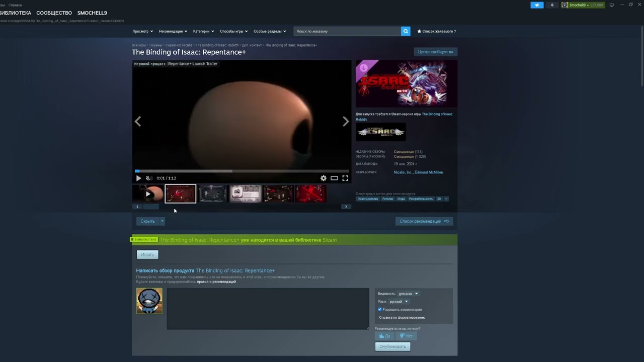Show the next media item with the right arrow

point(346,121)
